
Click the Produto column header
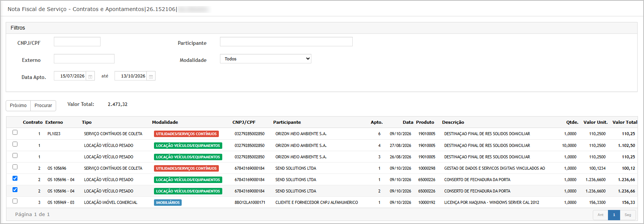pos(425,122)
